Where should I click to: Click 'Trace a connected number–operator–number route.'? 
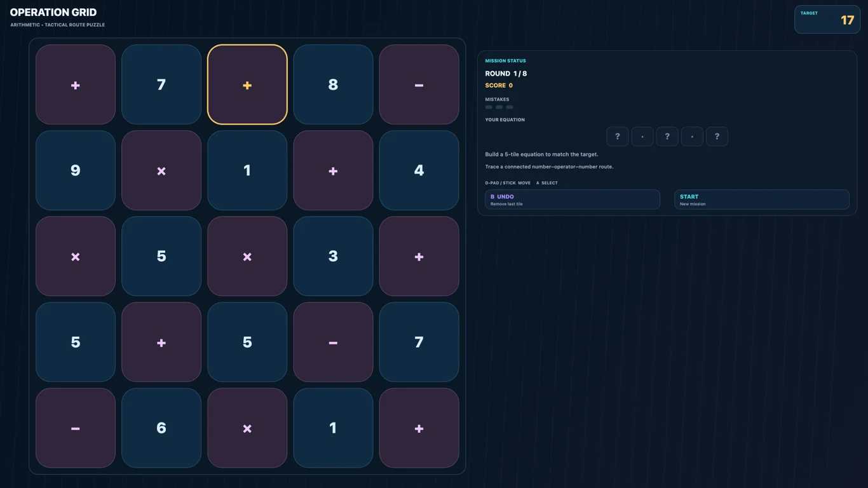pyautogui.click(x=549, y=167)
